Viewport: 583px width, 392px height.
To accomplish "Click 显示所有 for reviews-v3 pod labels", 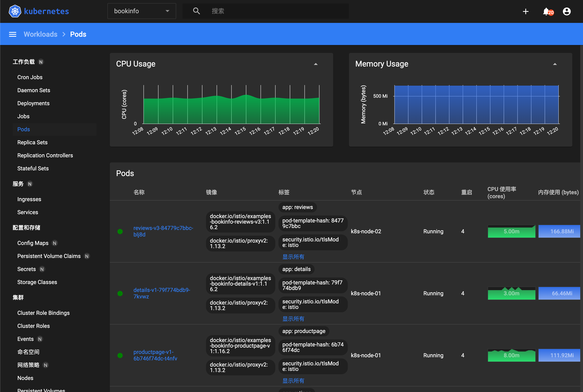I will click(x=293, y=257).
